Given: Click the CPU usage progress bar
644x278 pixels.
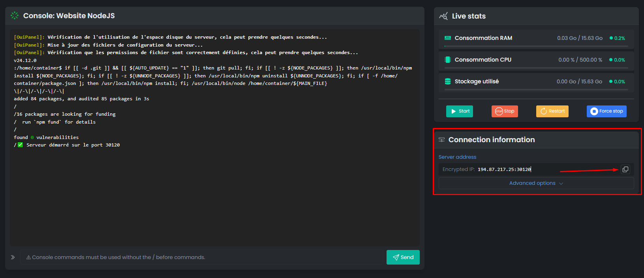Looking at the screenshot, I should tap(536, 68).
